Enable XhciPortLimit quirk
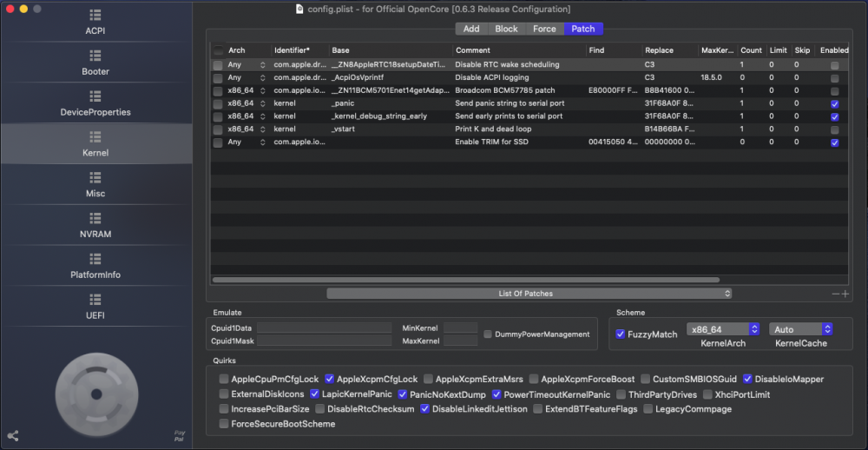This screenshot has width=868, height=450. click(x=707, y=394)
